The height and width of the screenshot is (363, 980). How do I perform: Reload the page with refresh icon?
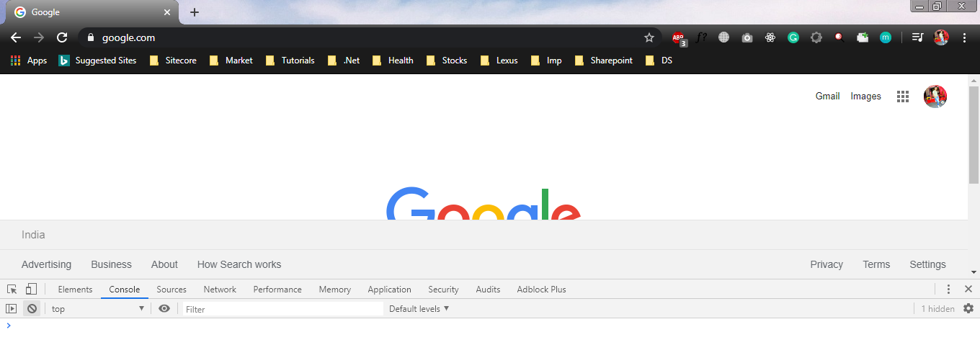62,37
